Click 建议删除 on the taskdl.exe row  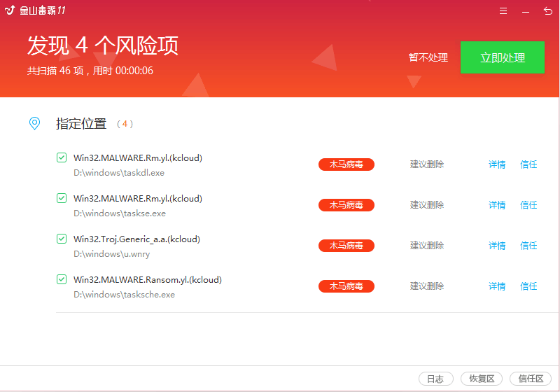click(427, 164)
